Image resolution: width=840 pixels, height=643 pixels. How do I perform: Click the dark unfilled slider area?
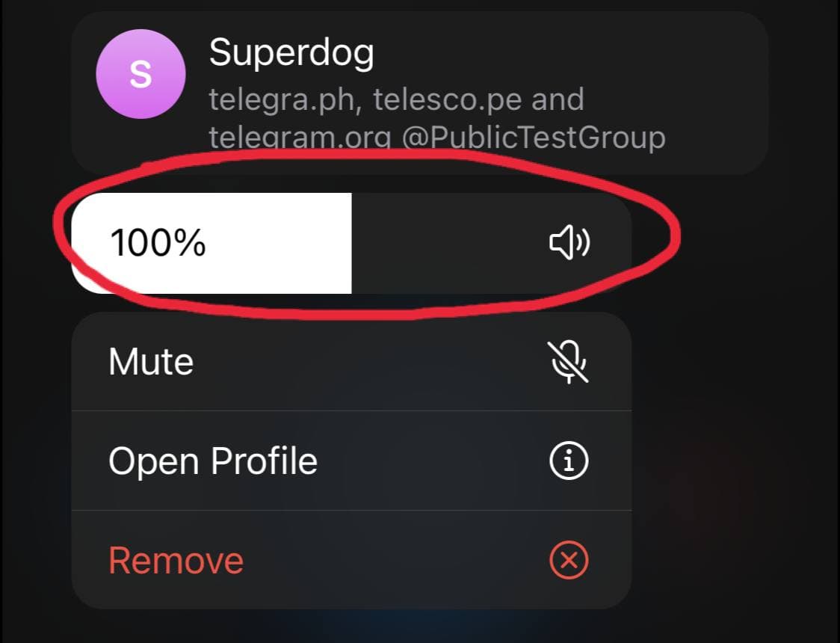(x=491, y=243)
